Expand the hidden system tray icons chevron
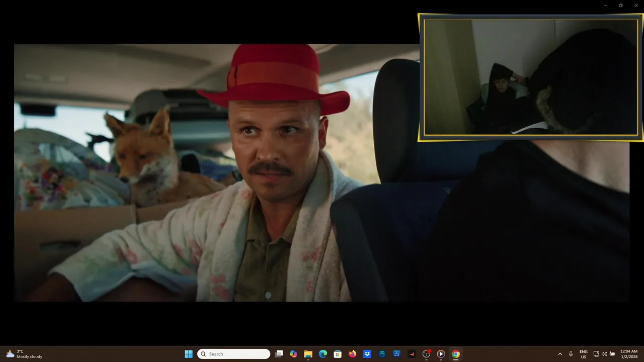644x362 pixels. 560,354
